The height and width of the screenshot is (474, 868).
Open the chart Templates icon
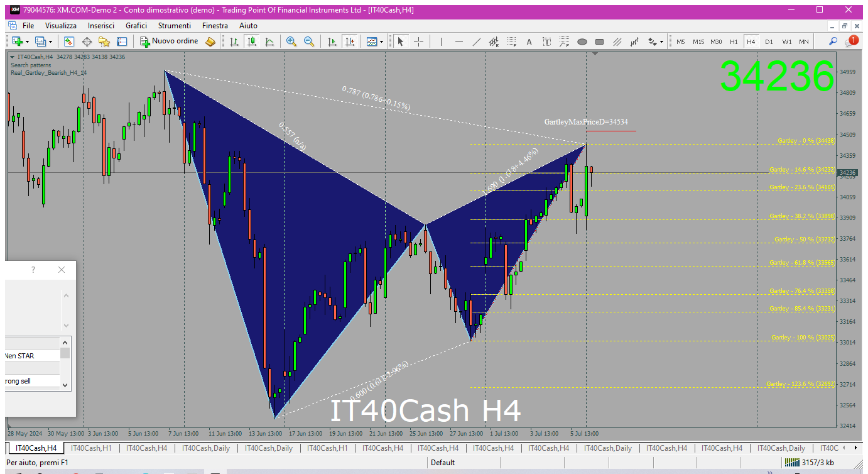point(372,41)
